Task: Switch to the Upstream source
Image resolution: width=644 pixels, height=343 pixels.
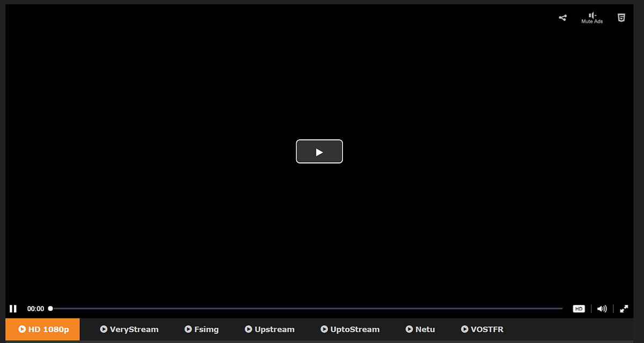Action: (270, 329)
